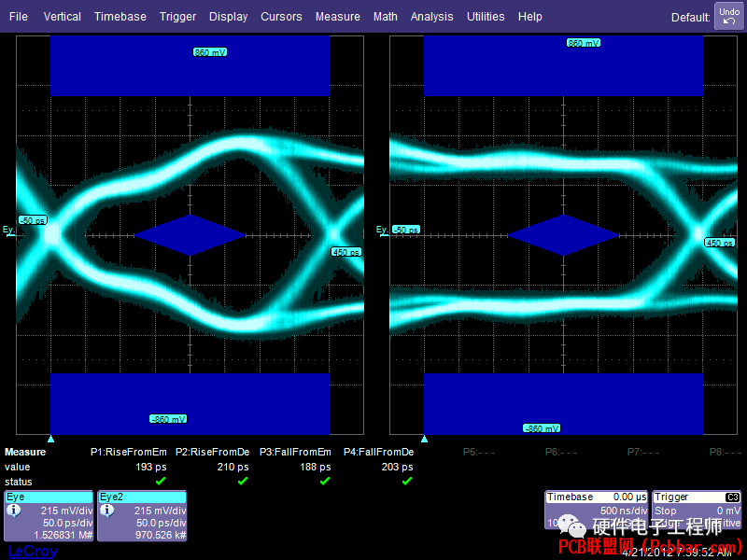747x560 pixels.
Task: Click the 188 ps measurement value
Action: pyautogui.click(x=316, y=468)
